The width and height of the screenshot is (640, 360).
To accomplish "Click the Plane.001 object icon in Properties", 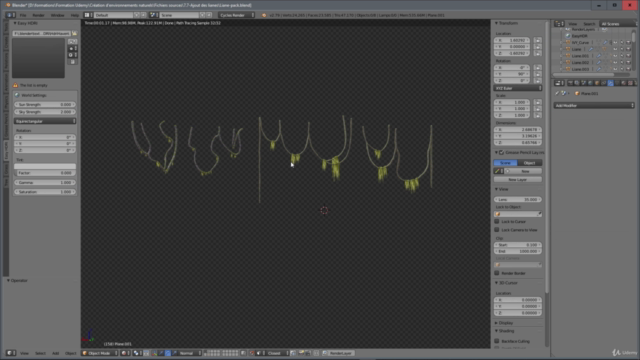I will (x=577, y=93).
